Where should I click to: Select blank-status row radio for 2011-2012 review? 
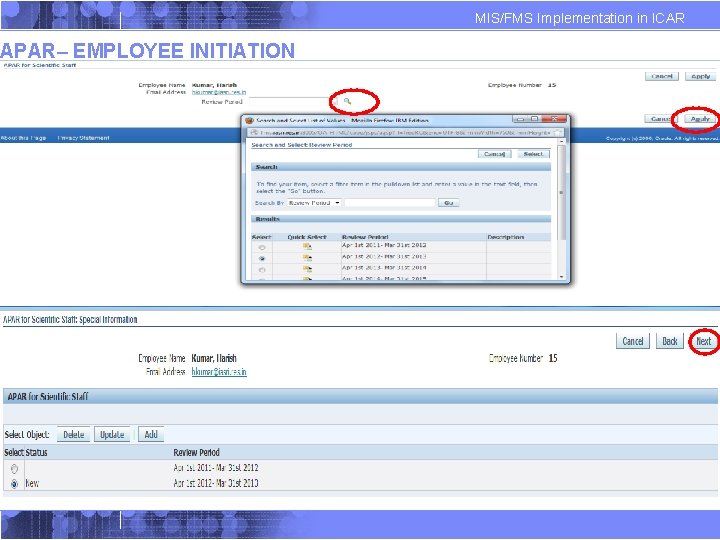coord(14,469)
